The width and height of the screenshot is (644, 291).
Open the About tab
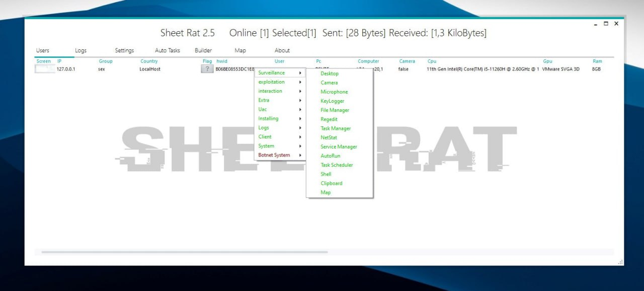coord(282,50)
